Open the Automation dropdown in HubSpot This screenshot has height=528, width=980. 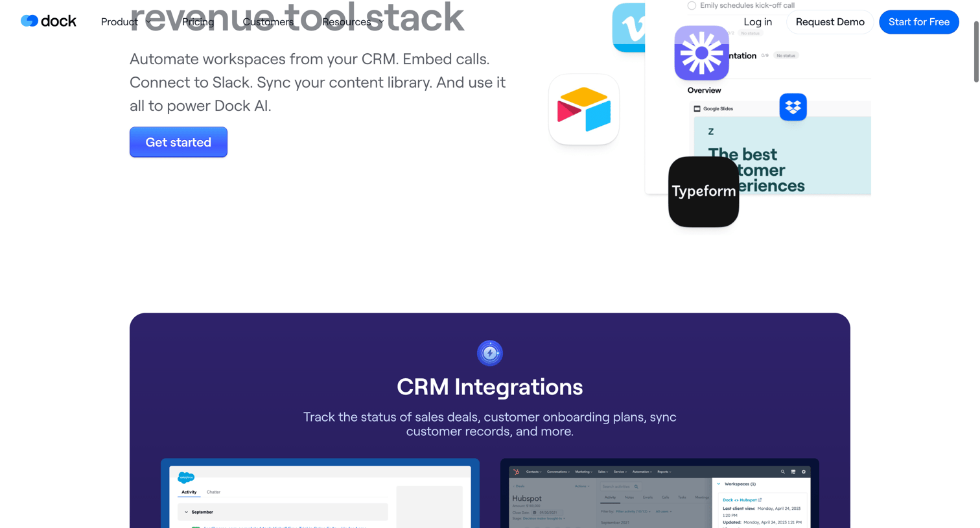point(642,472)
